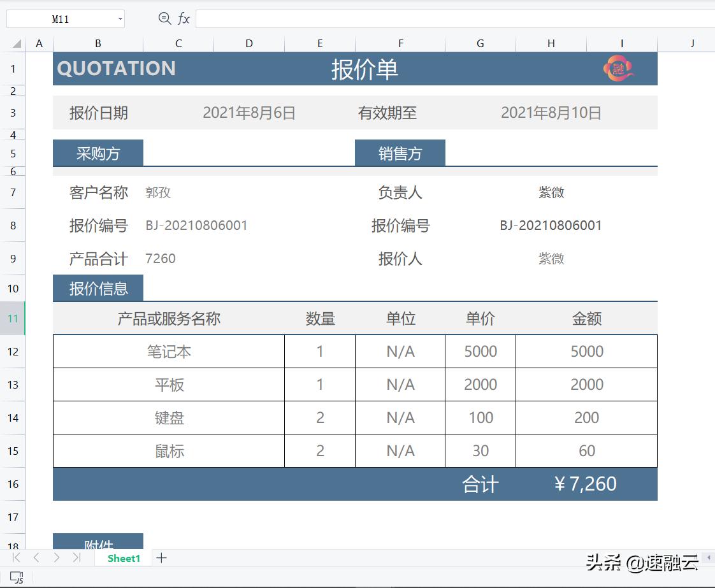
Task: Click the Insert Function fx icon
Action: coord(185,18)
